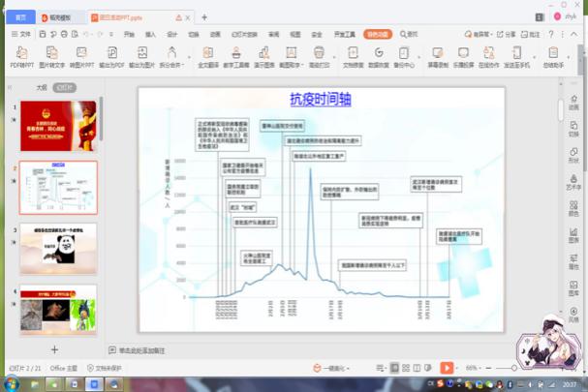Viewport: 588px width, 392px height.
Task: Toggle the 大纲 outline pane view
Action: pyautogui.click(x=42, y=87)
